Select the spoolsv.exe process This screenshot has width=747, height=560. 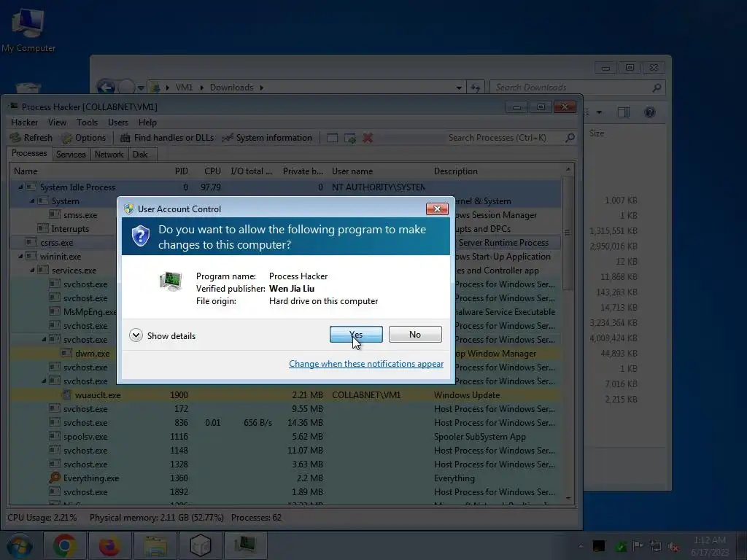point(286,436)
